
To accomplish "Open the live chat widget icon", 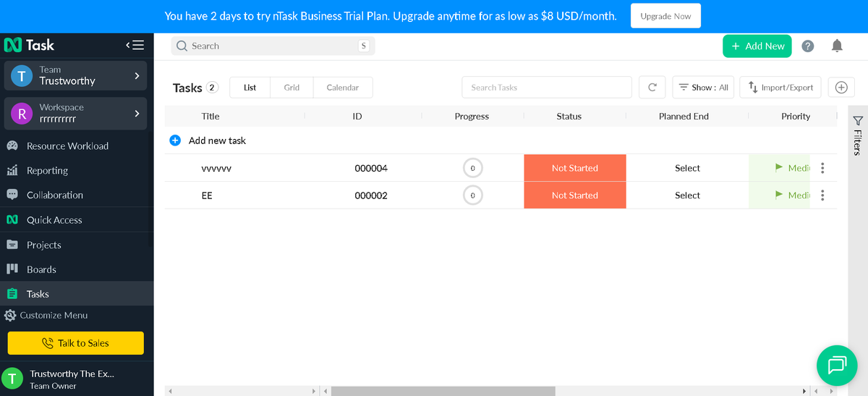I will 837,365.
